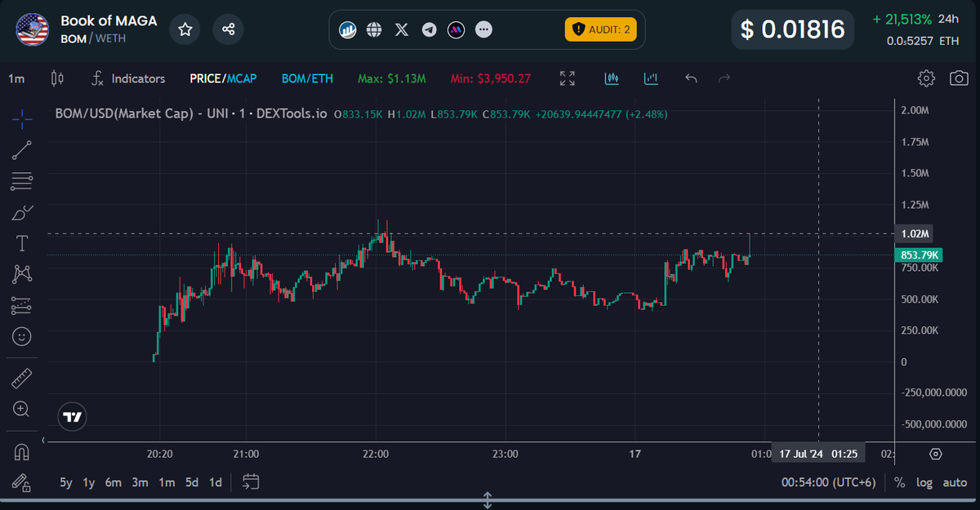Collapse the drawing toolbar with arrow
The width and height of the screenshot is (980, 510).
tap(42, 440)
